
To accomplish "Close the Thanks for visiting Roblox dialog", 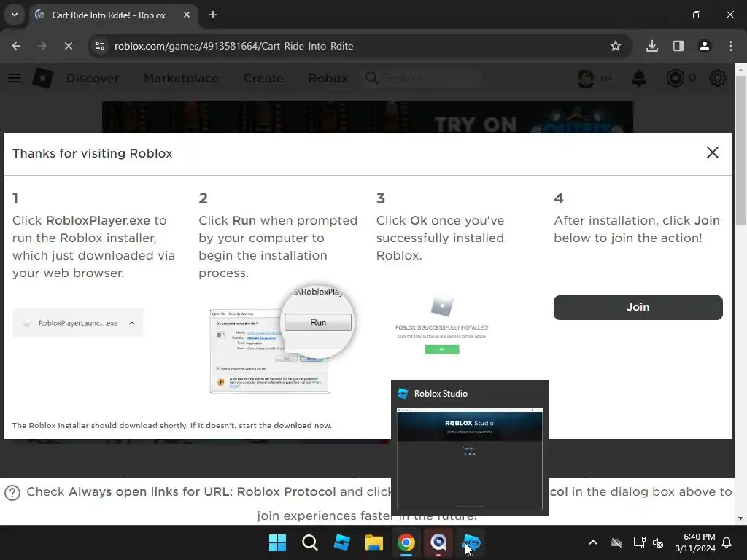I will [712, 152].
